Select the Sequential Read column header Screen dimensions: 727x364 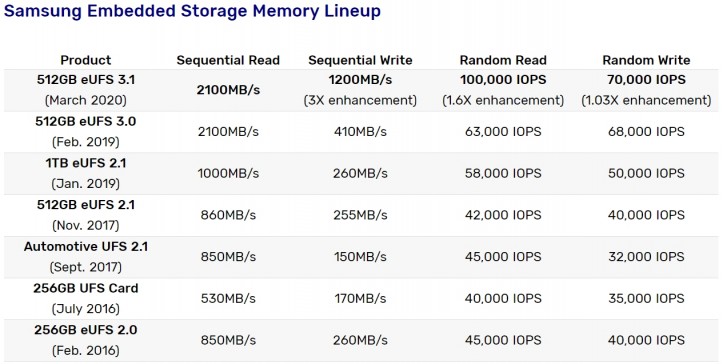(x=228, y=60)
